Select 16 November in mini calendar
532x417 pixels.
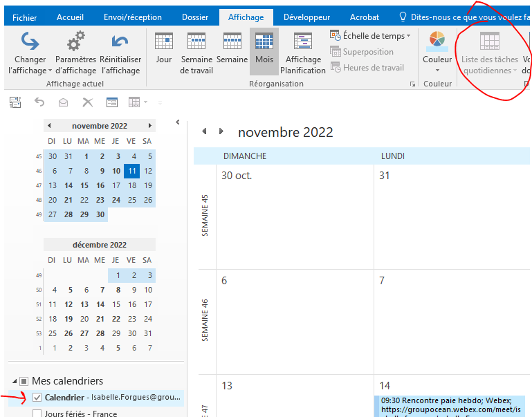click(x=100, y=185)
